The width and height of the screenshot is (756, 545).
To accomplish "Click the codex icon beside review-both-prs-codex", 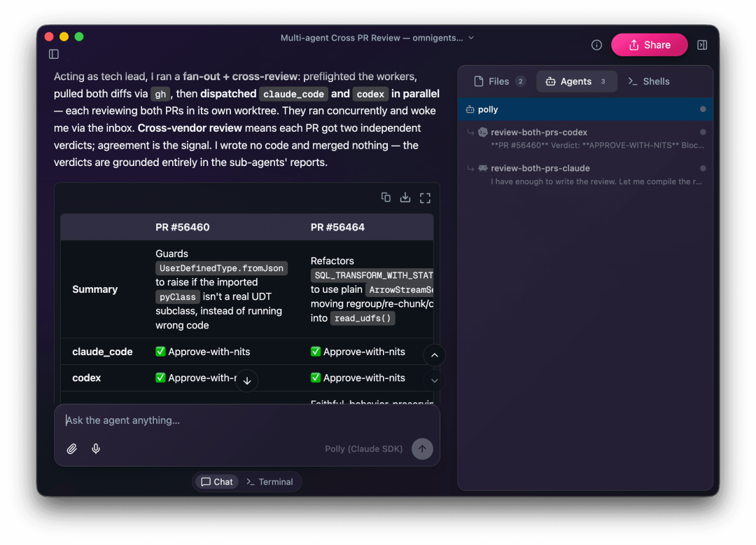I will [x=482, y=132].
